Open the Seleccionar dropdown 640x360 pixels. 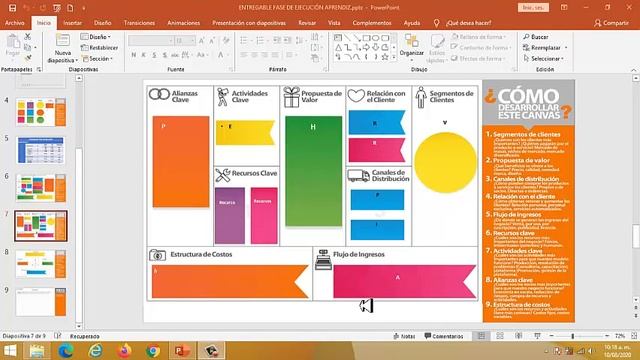point(543,59)
